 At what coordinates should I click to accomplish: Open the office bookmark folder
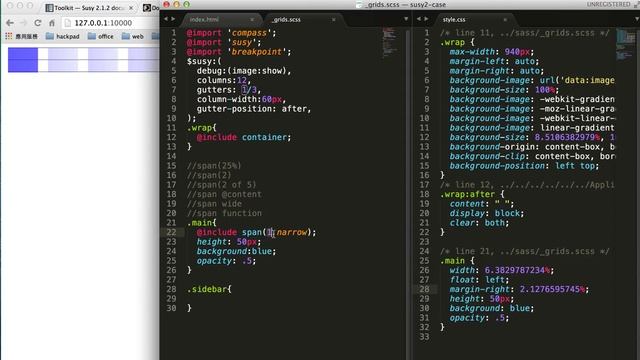pyautogui.click(x=100, y=36)
